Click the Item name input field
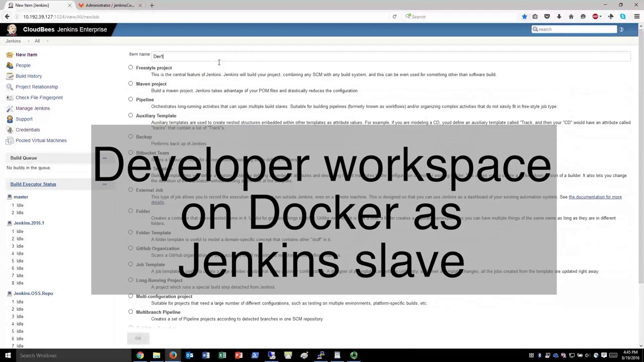 tap(391, 56)
